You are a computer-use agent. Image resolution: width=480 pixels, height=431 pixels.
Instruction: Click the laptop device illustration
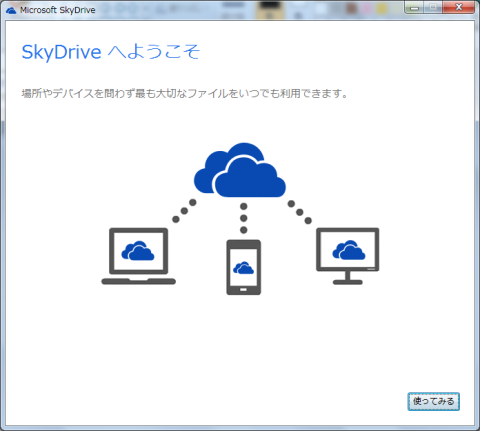[x=138, y=256]
